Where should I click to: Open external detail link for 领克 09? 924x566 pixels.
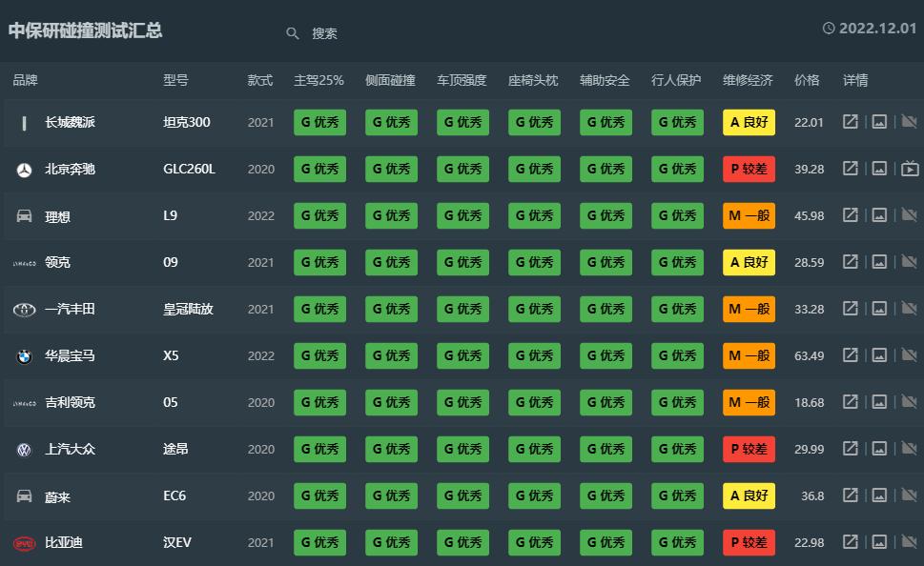850,262
